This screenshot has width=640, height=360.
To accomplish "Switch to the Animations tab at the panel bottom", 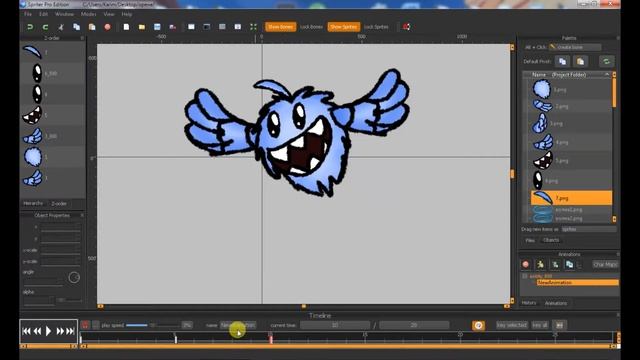I will [556, 303].
